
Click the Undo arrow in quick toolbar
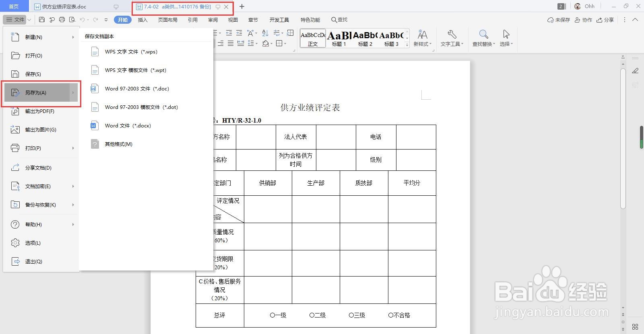83,20
